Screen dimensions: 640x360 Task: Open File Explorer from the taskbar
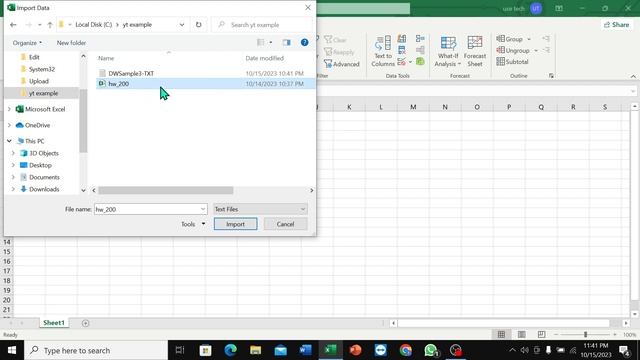click(x=256, y=350)
